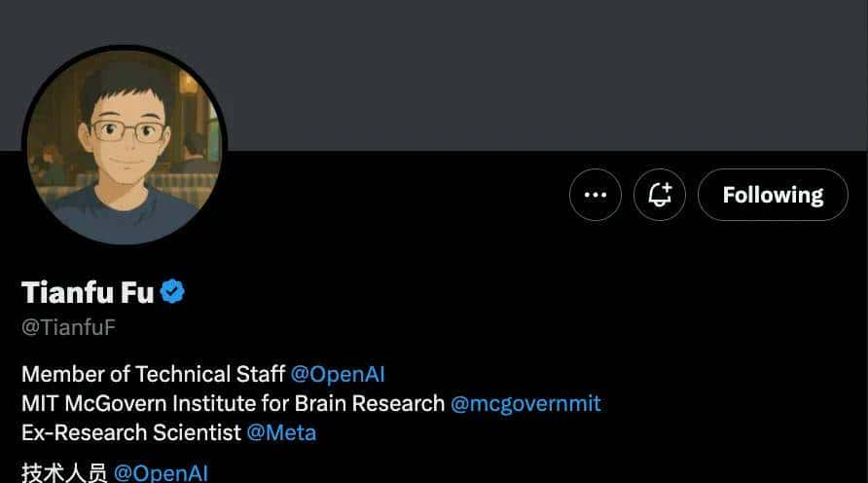Click "McGovern Institute" in the bio
The height and width of the screenshot is (483, 868).
pyautogui.click(x=156, y=403)
